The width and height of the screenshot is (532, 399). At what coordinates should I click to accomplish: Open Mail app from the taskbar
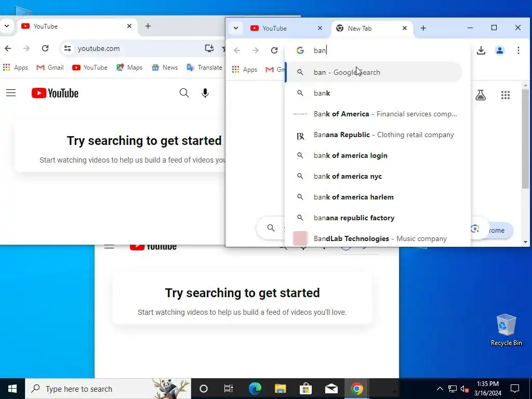[331, 389]
